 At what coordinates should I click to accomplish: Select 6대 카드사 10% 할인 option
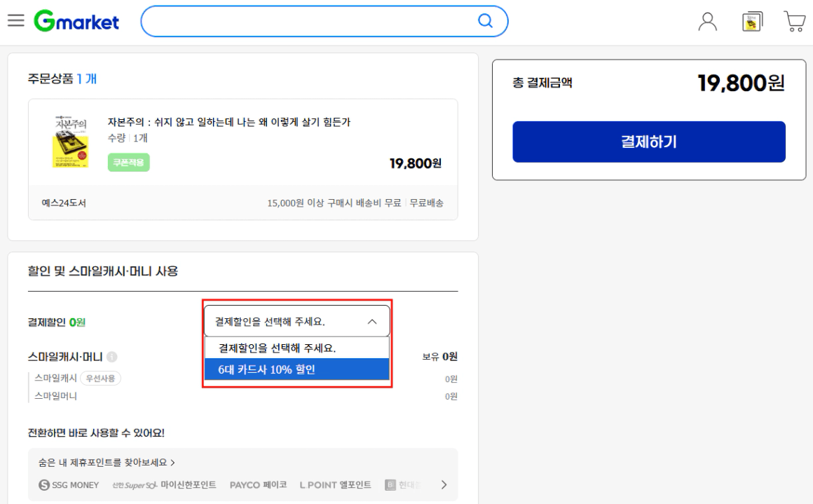click(296, 369)
